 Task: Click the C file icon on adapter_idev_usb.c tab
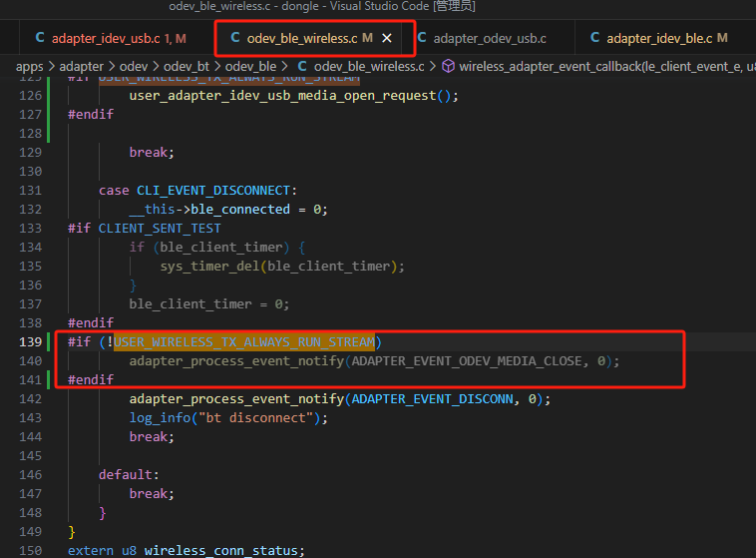pyautogui.click(x=40, y=38)
